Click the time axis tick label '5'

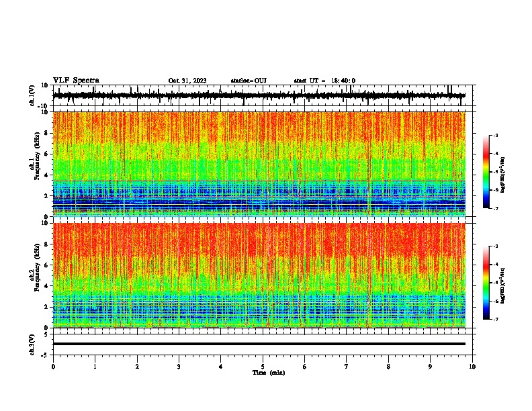coord(263,367)
